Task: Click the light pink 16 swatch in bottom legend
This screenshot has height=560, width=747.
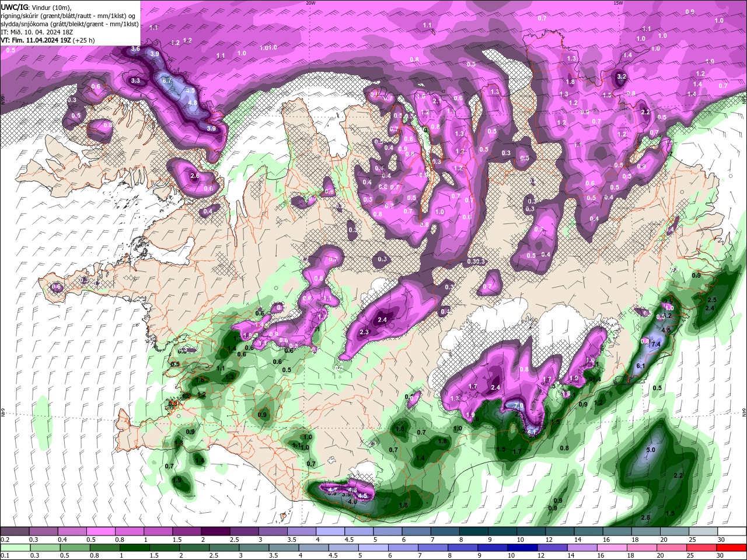Action: [613, 548]
